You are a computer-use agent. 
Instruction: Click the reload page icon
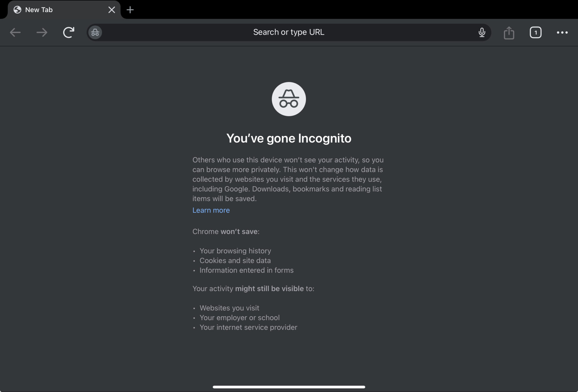[69, 32]
